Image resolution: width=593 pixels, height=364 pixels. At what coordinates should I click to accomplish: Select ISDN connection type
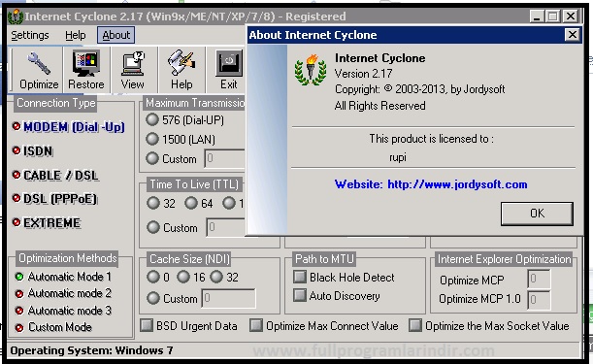coord(33,151)
